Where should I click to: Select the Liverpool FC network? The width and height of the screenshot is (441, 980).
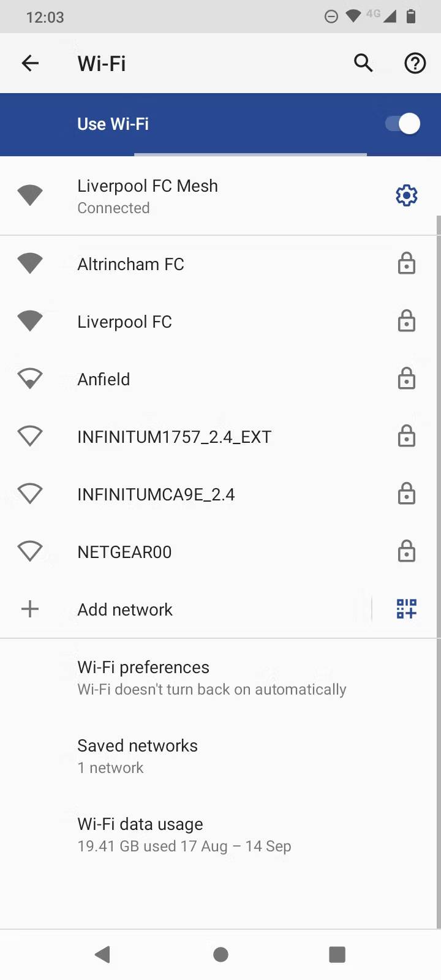point(221,322)
